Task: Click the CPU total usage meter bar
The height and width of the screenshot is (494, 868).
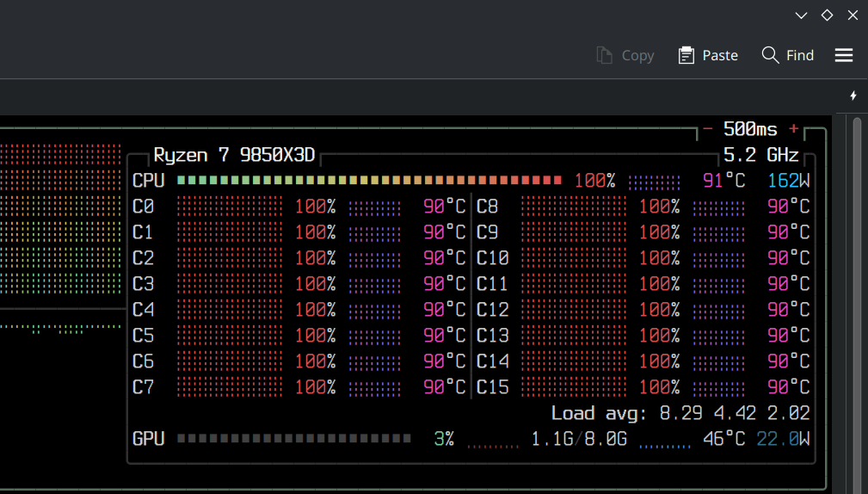Action: [369, 181]
